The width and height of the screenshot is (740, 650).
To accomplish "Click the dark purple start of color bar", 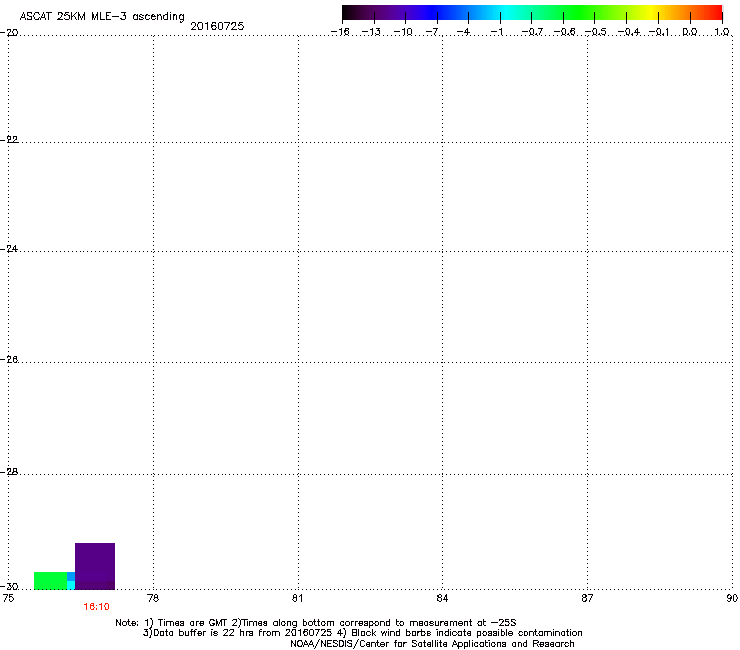I will 352,13.
